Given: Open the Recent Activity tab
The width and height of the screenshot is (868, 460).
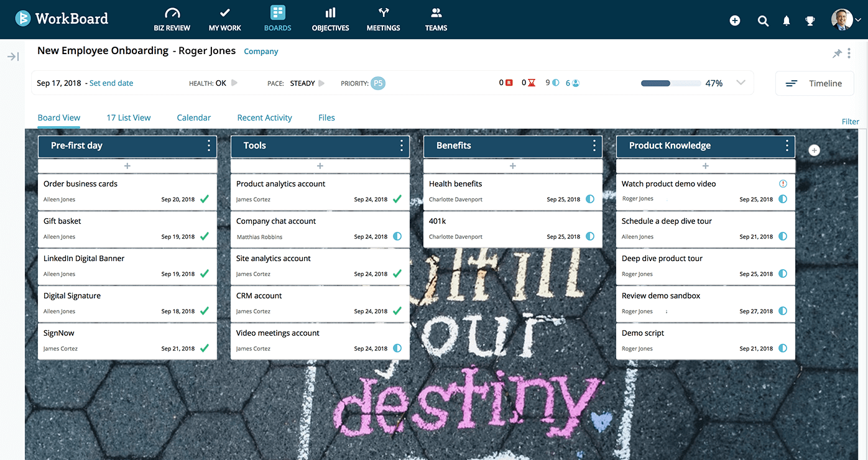Looking at the screenshot, I should [265, 117].
